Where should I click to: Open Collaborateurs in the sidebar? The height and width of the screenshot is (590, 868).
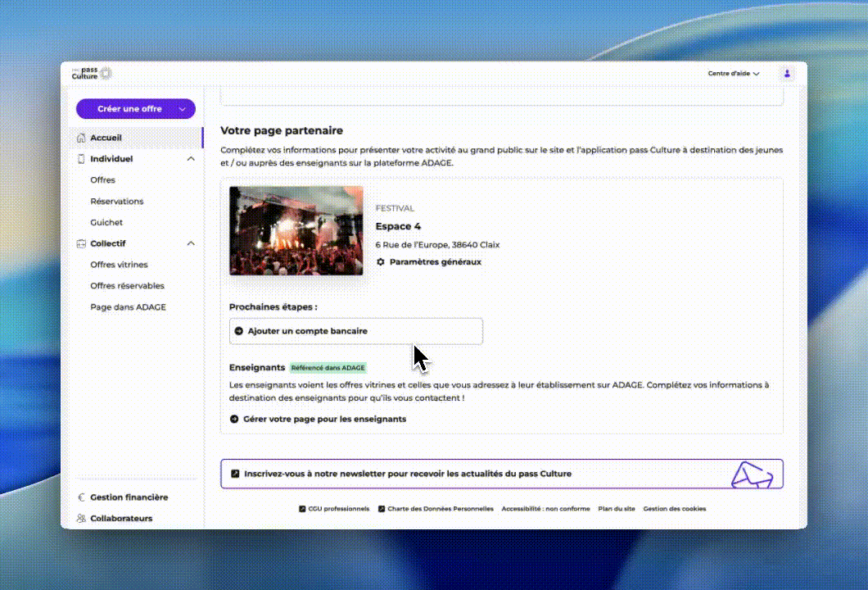click(x=121, y=519)
